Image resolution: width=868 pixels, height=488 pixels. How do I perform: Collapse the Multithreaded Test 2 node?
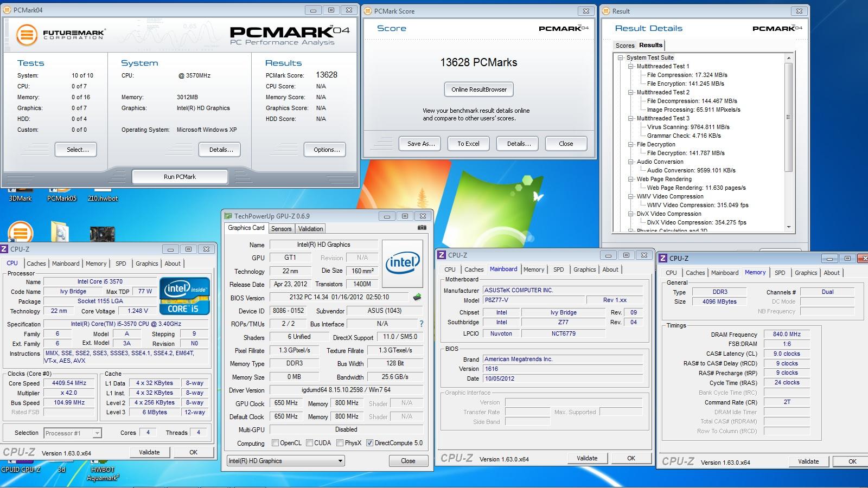click(631, 92)
